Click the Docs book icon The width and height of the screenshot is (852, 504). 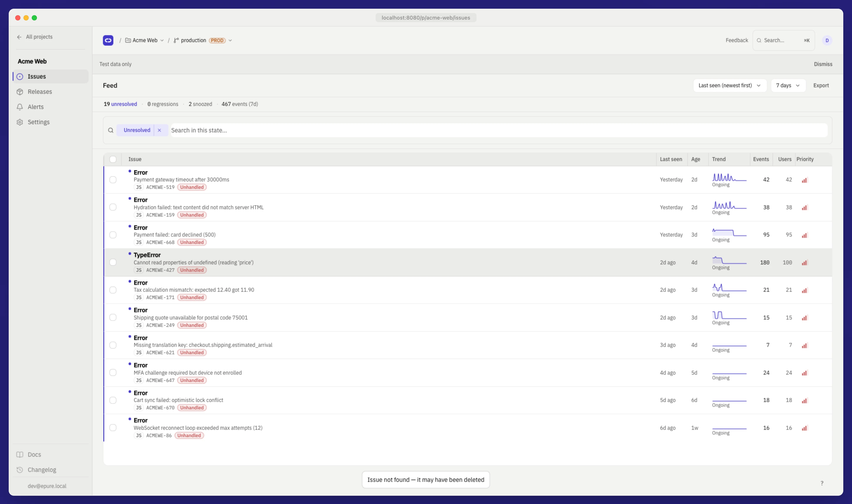(x=20, y=454)
